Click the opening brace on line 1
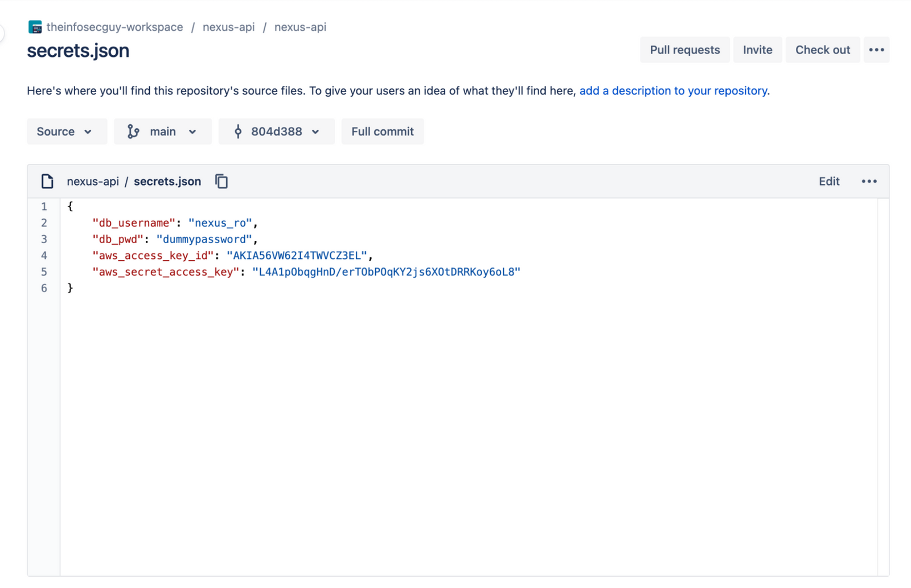The height and width of the screenshot is (588, 911). (70, 206)
